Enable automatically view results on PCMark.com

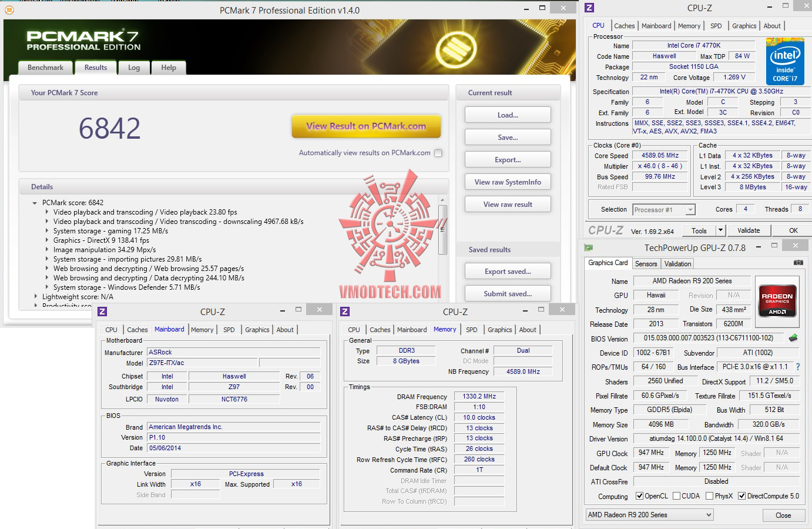438,153
